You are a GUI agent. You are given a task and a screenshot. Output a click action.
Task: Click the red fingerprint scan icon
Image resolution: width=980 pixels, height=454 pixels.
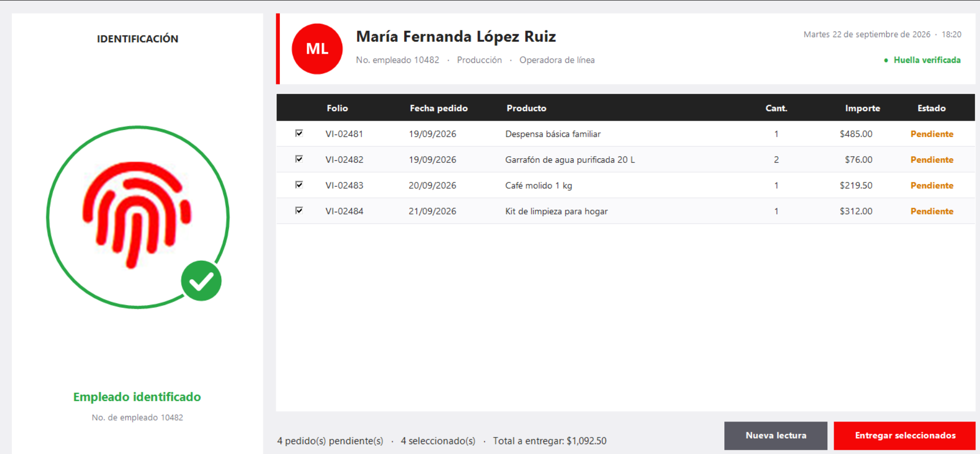[x=137, y=215]
